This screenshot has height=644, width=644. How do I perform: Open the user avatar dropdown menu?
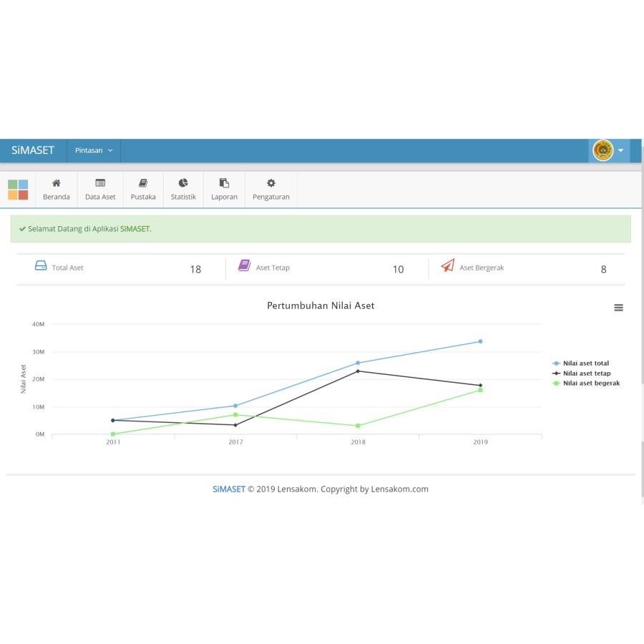(x=610, y=151)
